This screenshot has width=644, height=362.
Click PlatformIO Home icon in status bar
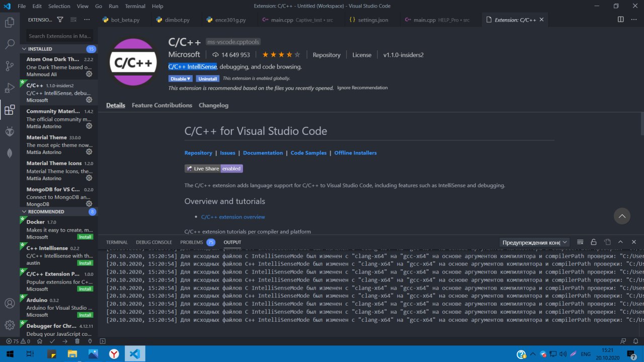tap(40, 341)
